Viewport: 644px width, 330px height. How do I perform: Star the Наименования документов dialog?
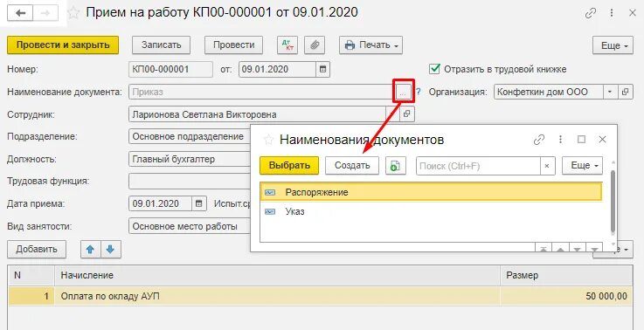(268, 140)
